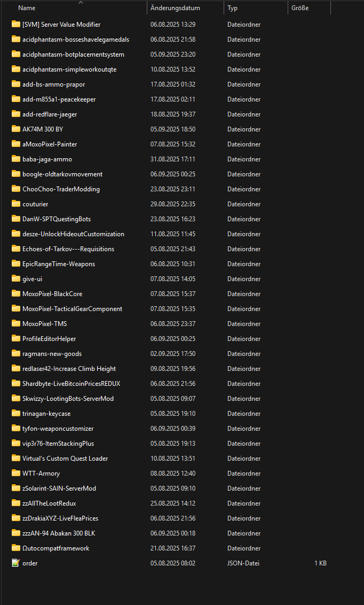Click the date 29.08.2025 22:35
364x605 pixels.
point(173,204)
